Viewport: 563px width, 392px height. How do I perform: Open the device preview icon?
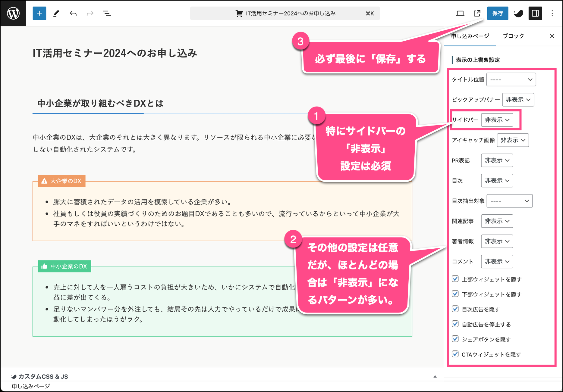pos(460,13)
